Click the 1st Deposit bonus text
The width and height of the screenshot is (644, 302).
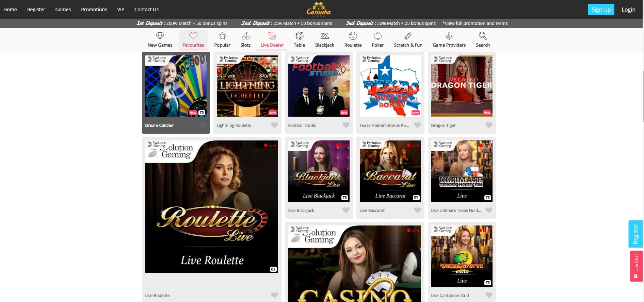(x=182, y=23)
